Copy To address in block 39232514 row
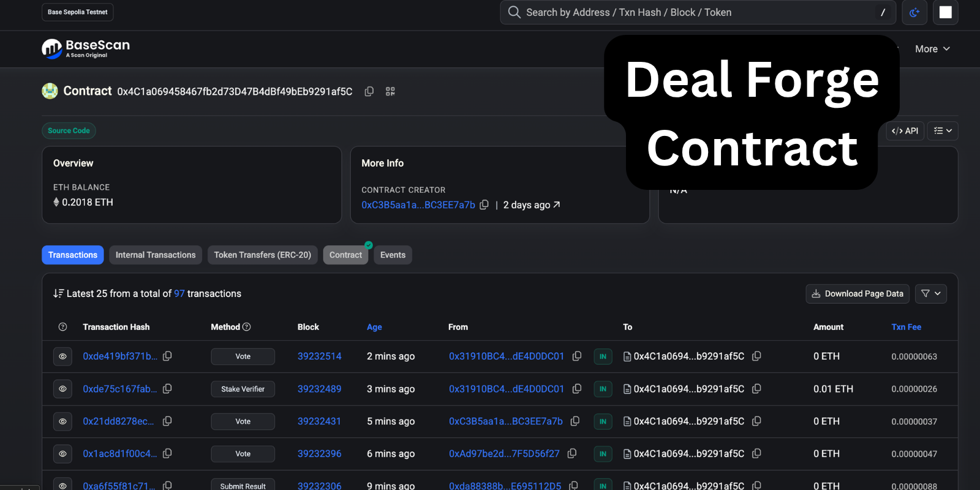Screen dimensions: 980x490 [756, 356]
